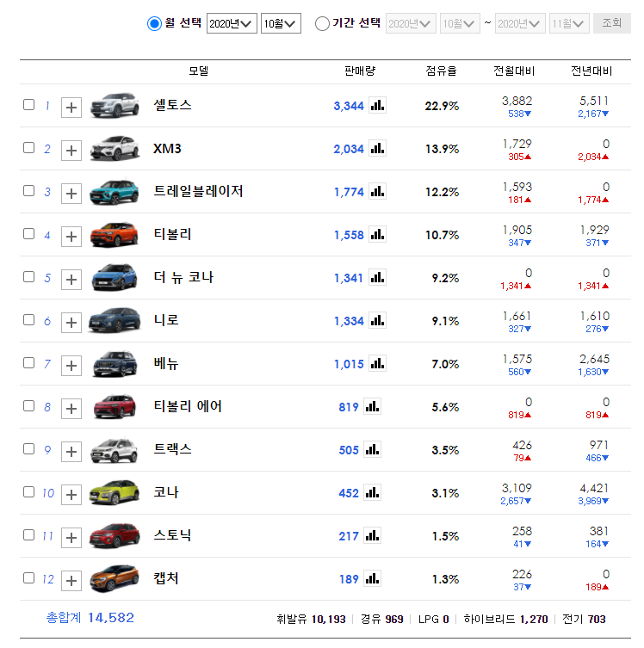Open the 셀토스 model link
Image resolution: width=644 pixels, height=648 pixels.
point(172,105)
